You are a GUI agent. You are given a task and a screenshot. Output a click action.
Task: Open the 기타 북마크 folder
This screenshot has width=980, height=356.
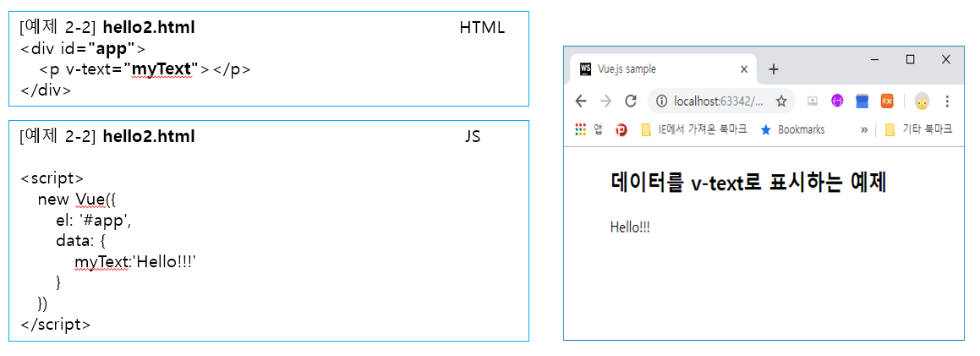pyautogui.click(x=918, y=129)
